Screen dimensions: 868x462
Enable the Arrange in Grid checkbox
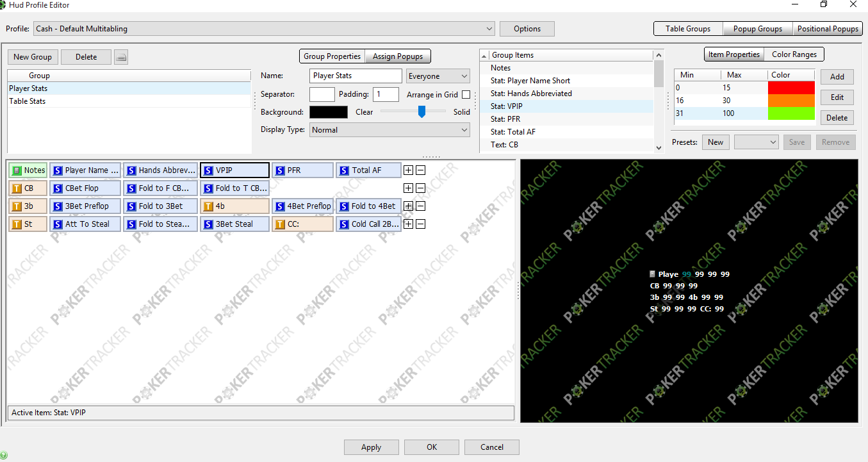(x=466, y=95)
